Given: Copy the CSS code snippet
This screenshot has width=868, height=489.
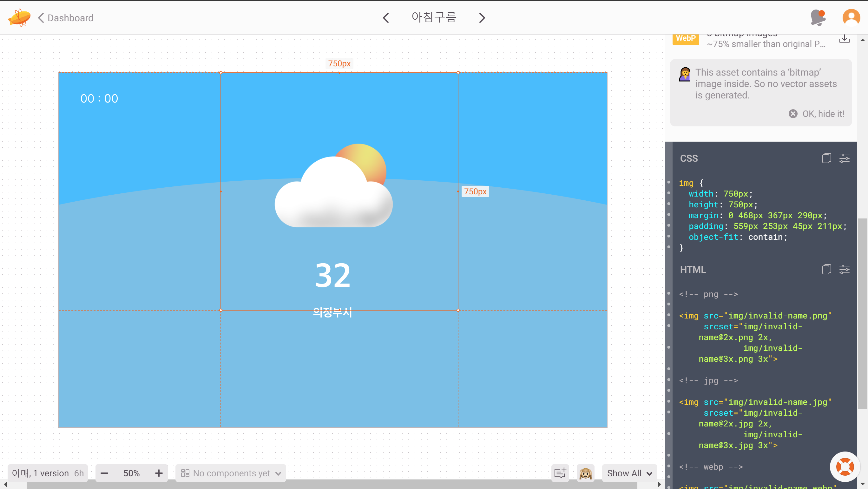Looking at the screenshot, I should coord(826,158).
